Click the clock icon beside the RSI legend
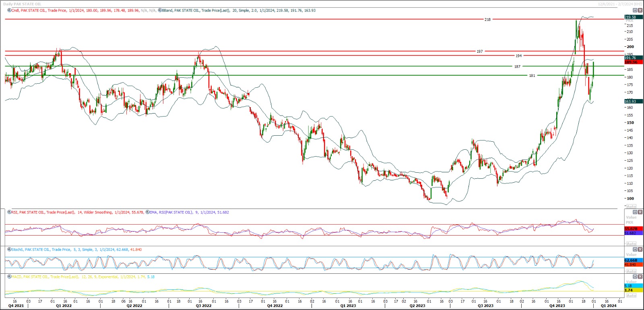 (9, 212)
